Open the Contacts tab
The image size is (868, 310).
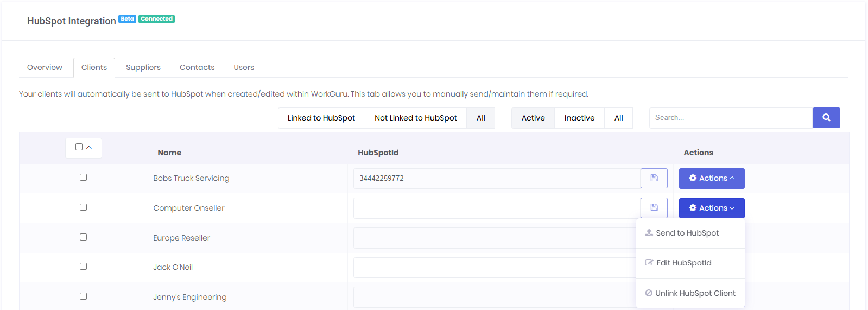point(197,67)
